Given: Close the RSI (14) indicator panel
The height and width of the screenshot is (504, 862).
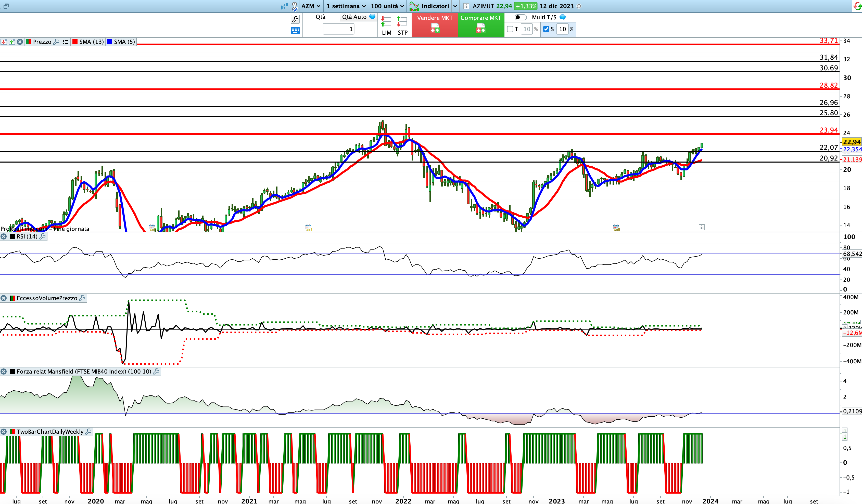Looking at the screenshot, I should [x=3, y=236].
